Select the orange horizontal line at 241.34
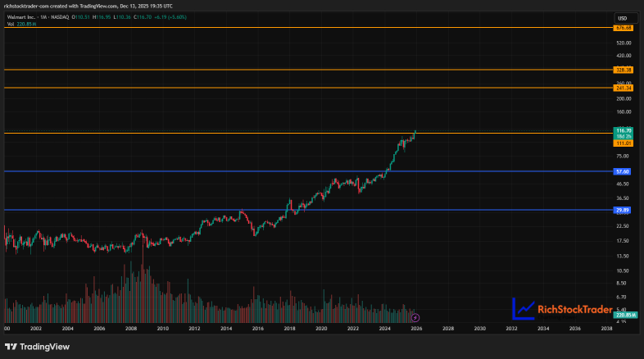Screen dimensions: 644x359 tap(308, 88)
